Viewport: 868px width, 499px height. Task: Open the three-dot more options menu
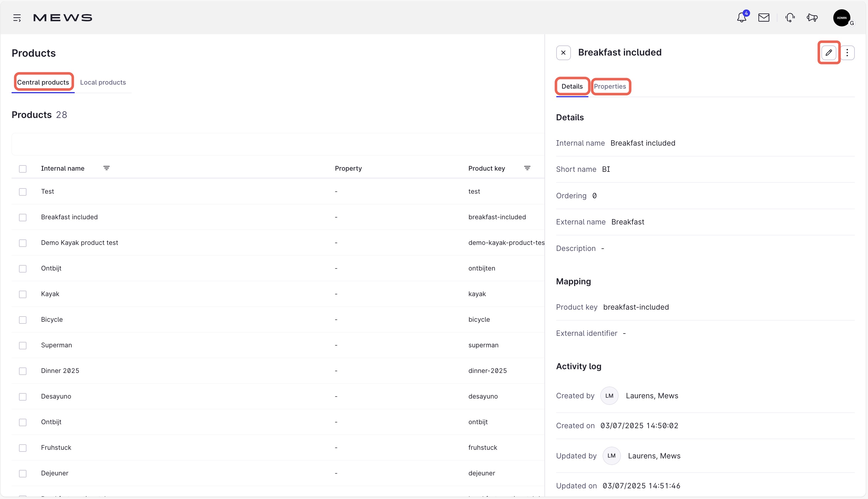pos(847,53)
